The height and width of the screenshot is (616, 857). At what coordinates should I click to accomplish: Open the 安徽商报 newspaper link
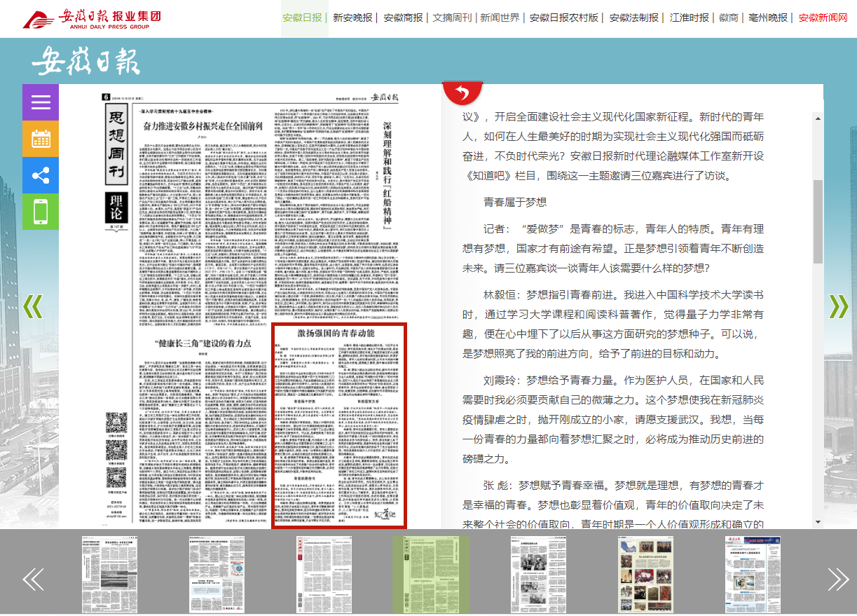point(403,18)
